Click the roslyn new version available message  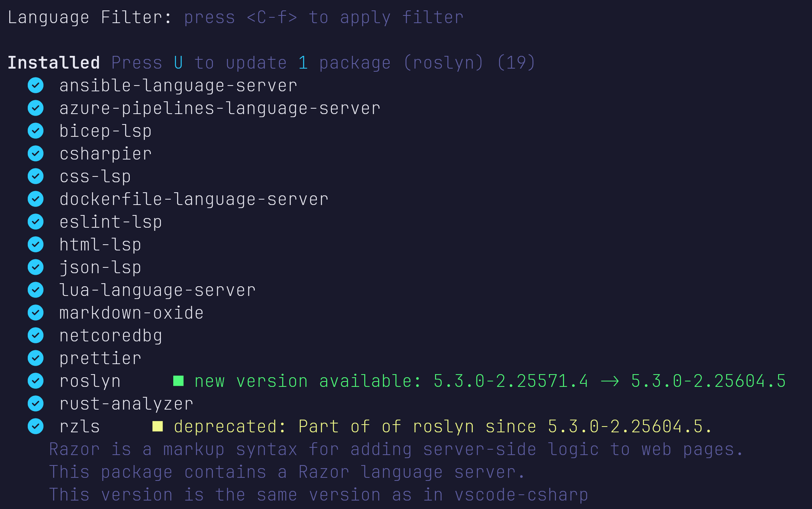490,381
